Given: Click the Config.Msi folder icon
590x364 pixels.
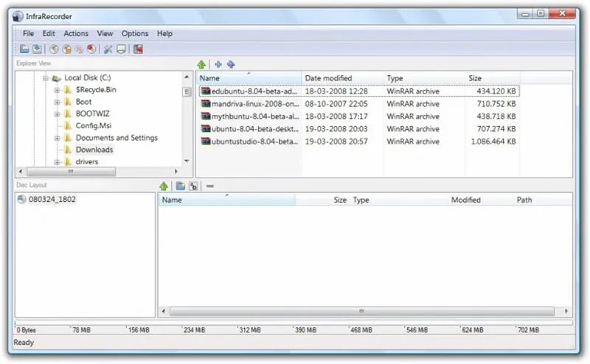Looking at the screenshot, I should 68,125.
